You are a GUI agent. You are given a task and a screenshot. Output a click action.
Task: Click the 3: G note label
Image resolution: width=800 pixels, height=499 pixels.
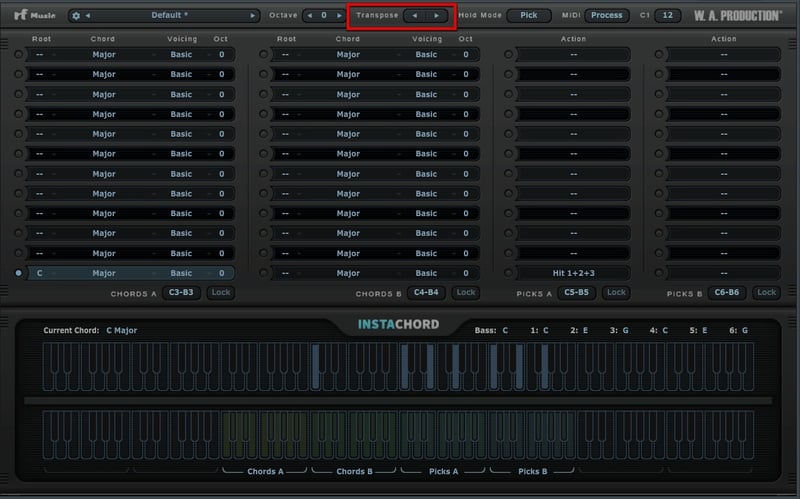pyautogui.click(x=619, y=331)
